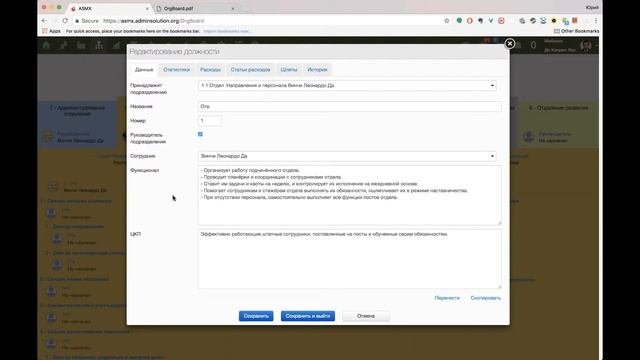Go back in browser history
Viewport: 640px width, 360px height.
tap(44, 20)
